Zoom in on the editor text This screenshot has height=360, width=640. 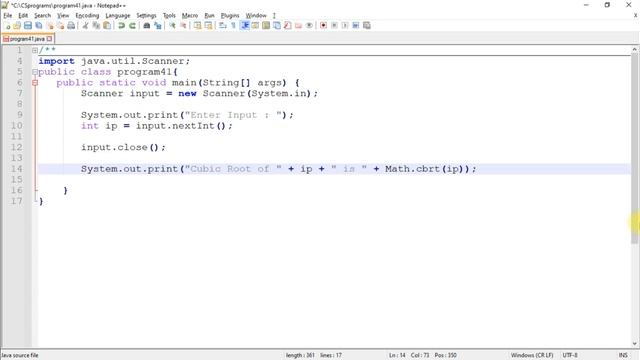pyautogui.click(x=172, y=26)
